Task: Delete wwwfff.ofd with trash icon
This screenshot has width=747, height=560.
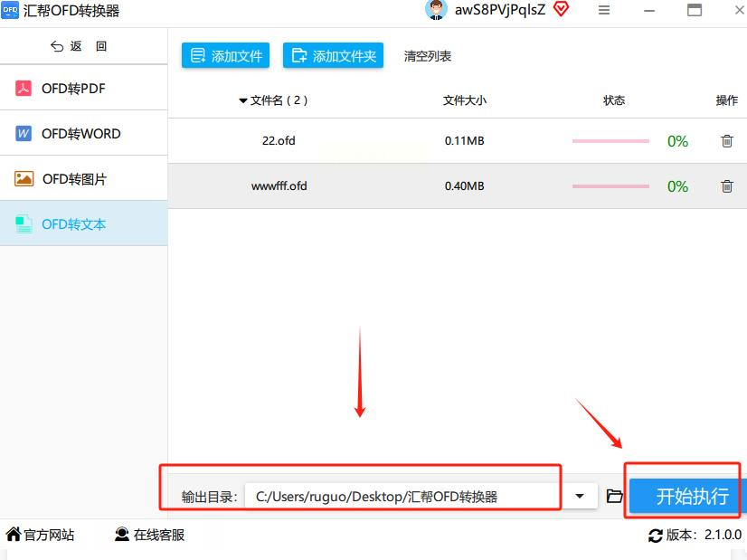Action: pyautogui.click(x=727, y=186)
